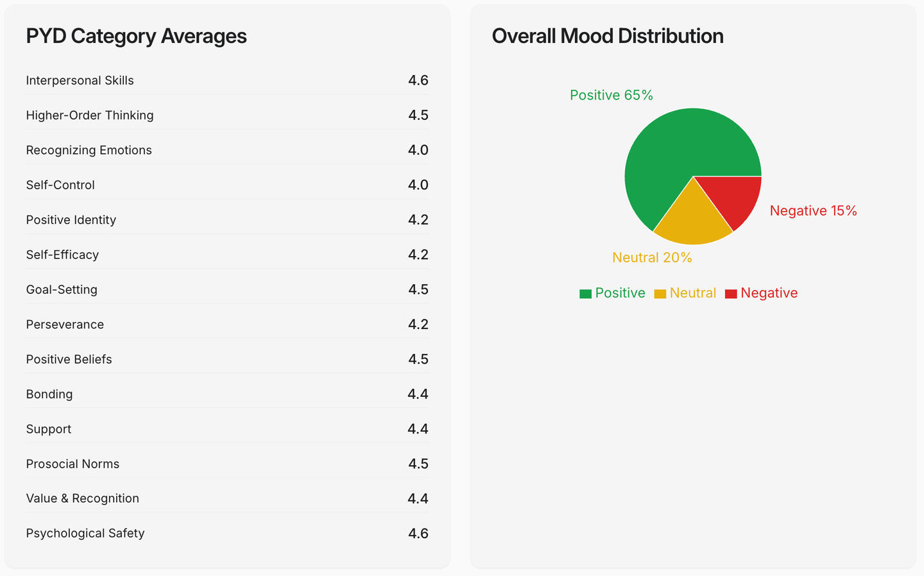
Task: Toggle the Negative legend label
Action: coord(769,293)
